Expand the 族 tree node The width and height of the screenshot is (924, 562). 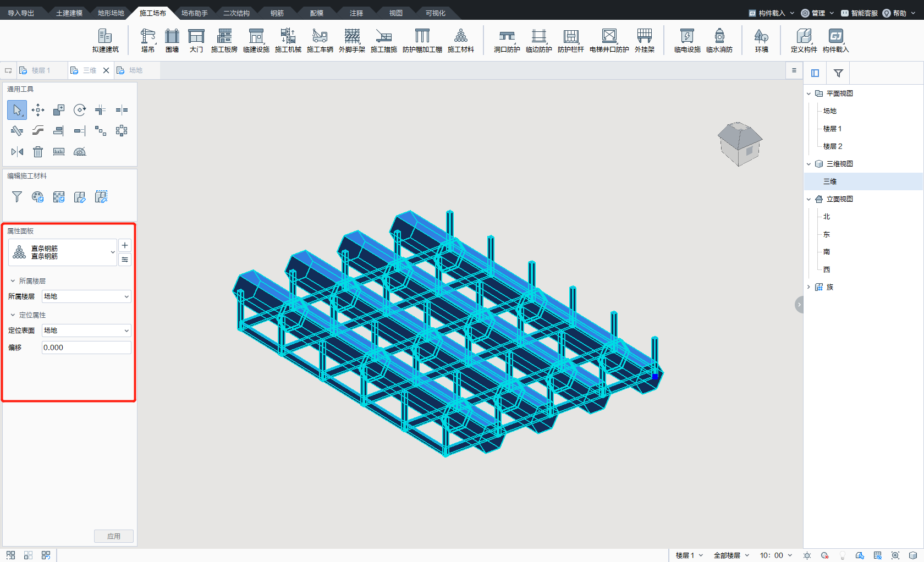coord(809,287)
